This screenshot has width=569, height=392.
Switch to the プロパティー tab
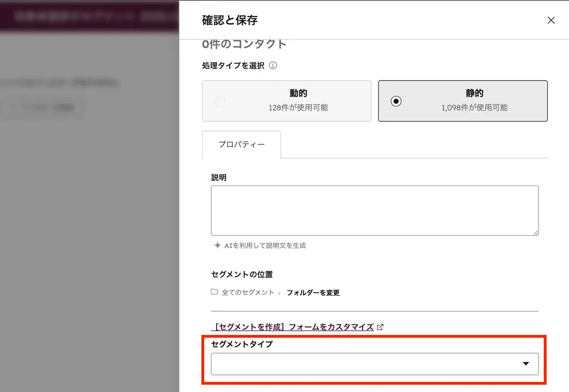pos(241,145)
